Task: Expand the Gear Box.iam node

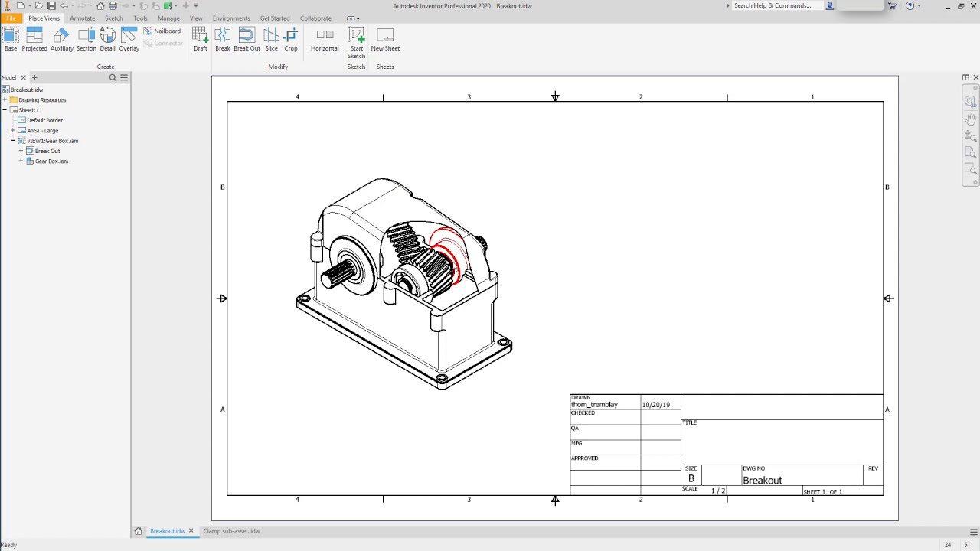Action: (21, 161)
